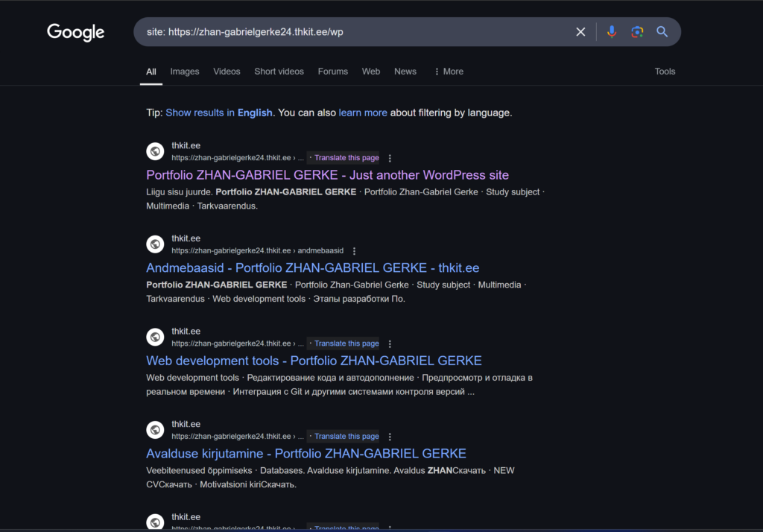Screen dimensions: 763x532
Task: Click the globe favicon of the Andmebaasid result
Action: coord(155,244)
